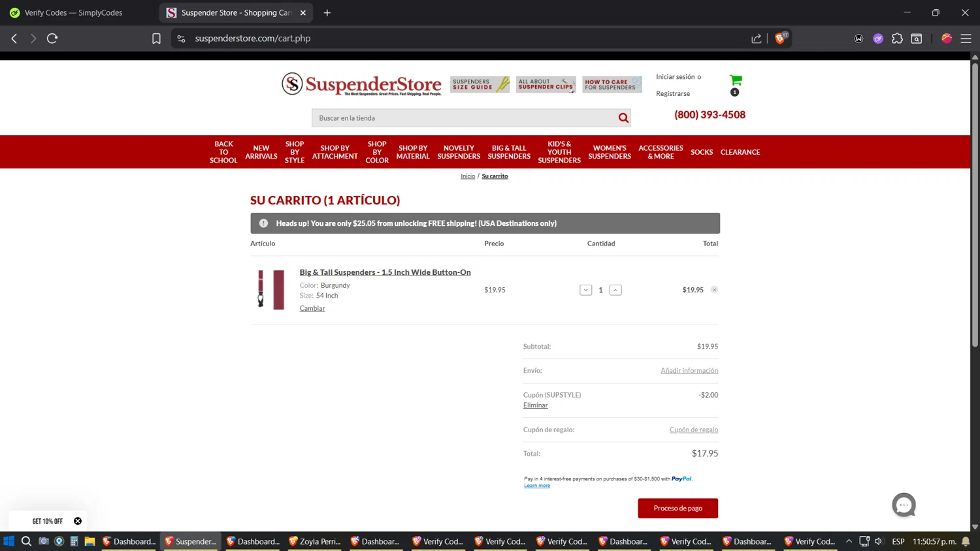Go back to previous page
980x551 pixels.
click(14, 39)
